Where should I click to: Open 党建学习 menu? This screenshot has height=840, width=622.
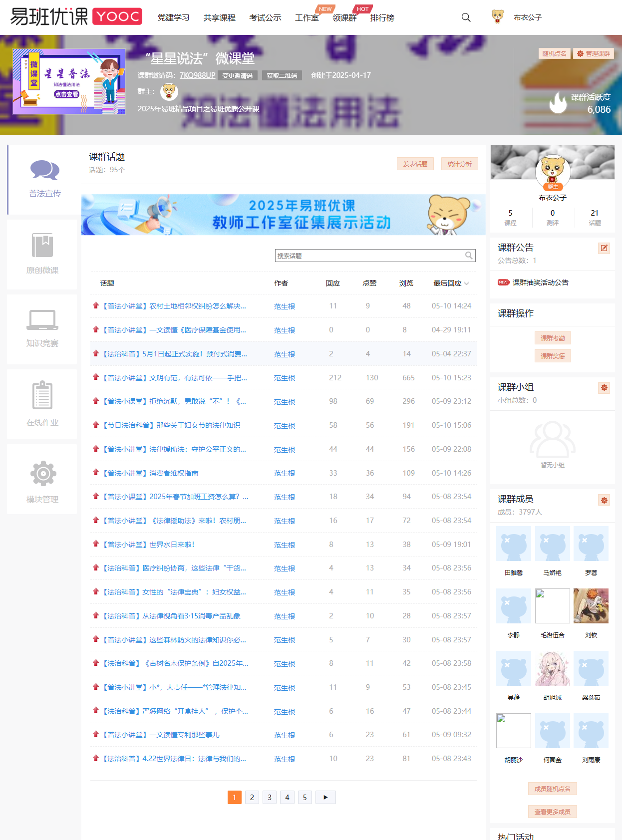pos(174,18)
